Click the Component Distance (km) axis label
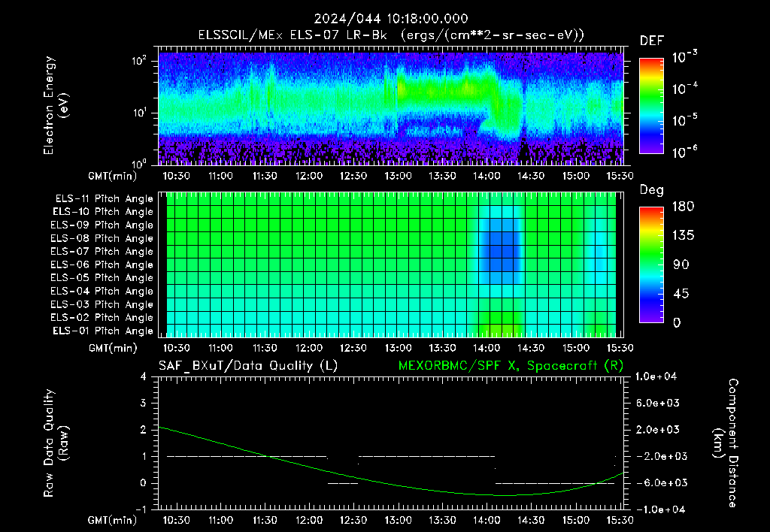Screen dimensions: 770x532 (x=726, y=443)
